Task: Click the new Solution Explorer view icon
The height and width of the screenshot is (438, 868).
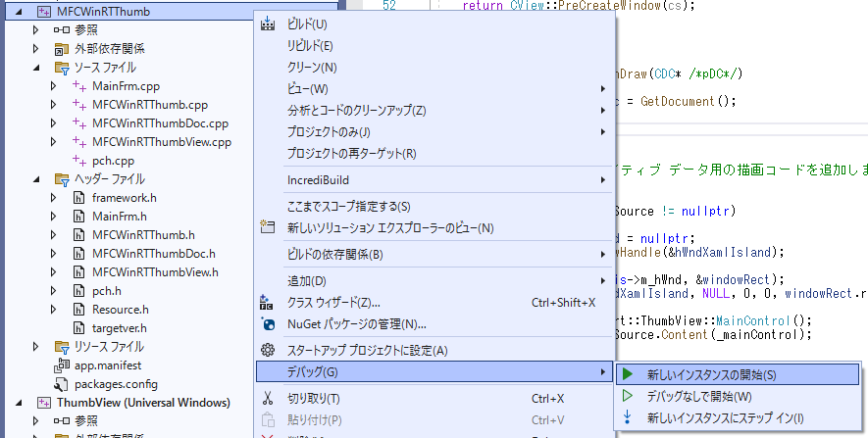Action: point(268,227)
